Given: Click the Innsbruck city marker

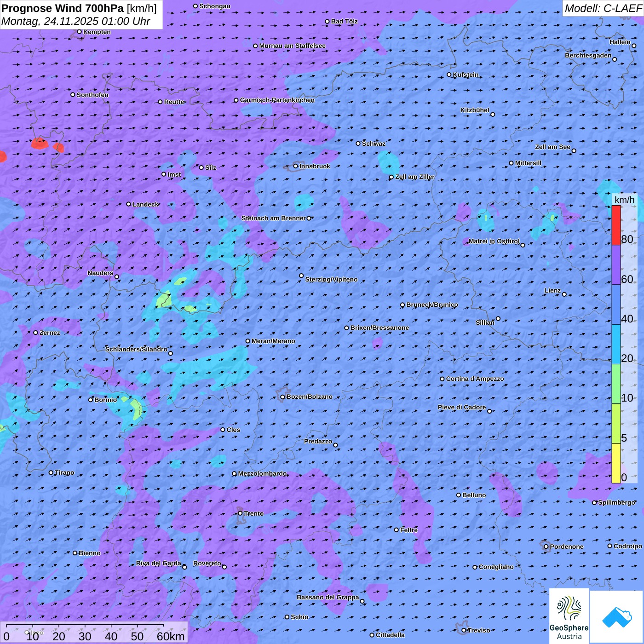Looking at the screenshot, I should (x=296, y=166).
